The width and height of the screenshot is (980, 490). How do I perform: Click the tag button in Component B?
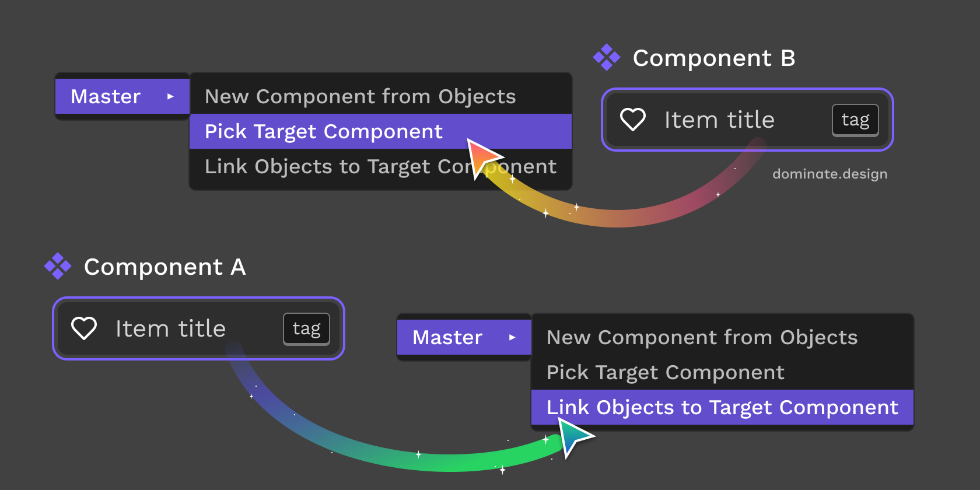pyautogui.click(x=855, y=120)
